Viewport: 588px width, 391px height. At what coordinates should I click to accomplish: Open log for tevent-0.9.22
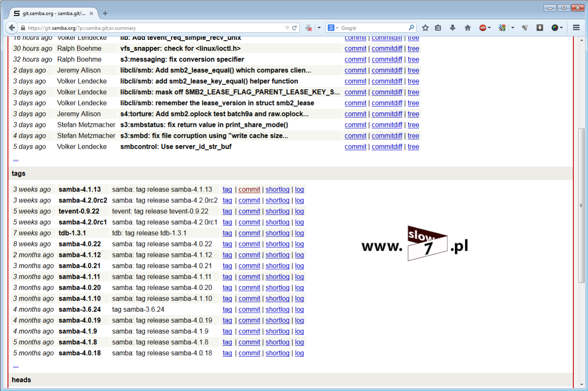click(x=299, y=211)
